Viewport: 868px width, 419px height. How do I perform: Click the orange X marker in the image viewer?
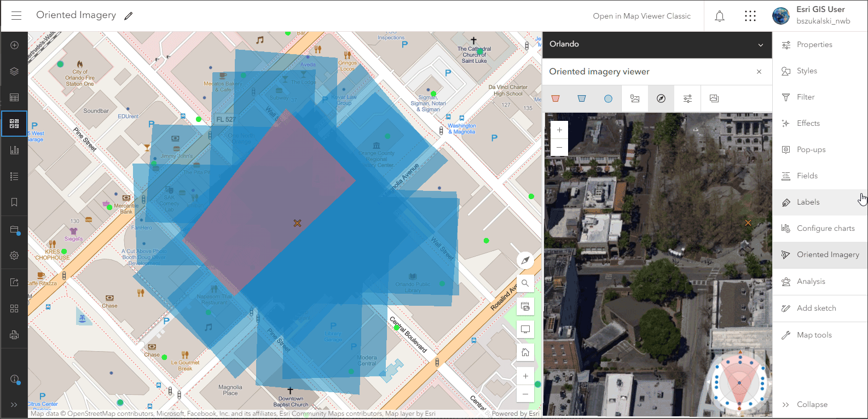coord(748,223)
